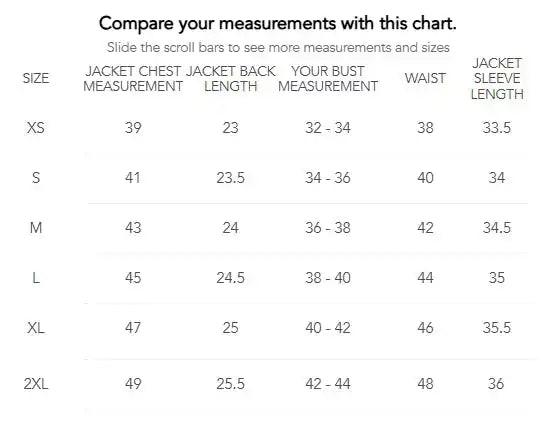Viewport: 555px width, 431px height.
Task: Select the JACKET CHEST MEASUREMENT header
Action: pyautogui.click(x=133, y=79)
